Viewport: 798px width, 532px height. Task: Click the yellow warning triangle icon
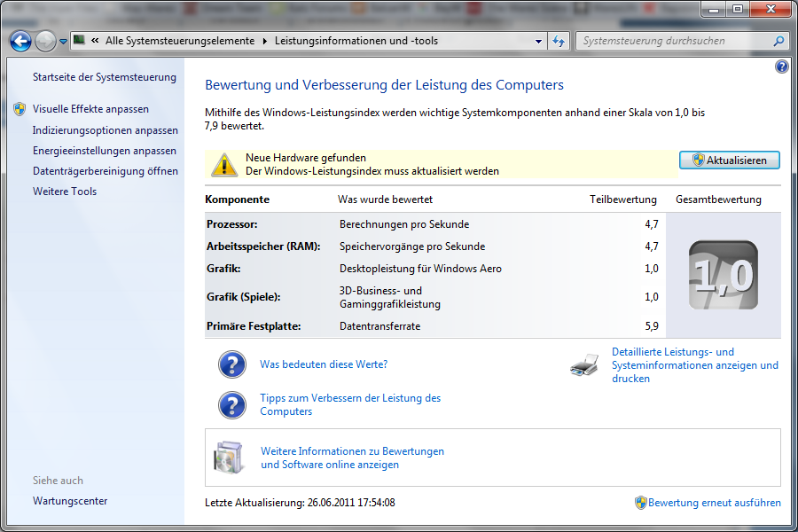pyautogui.click(x=224, y=164)
